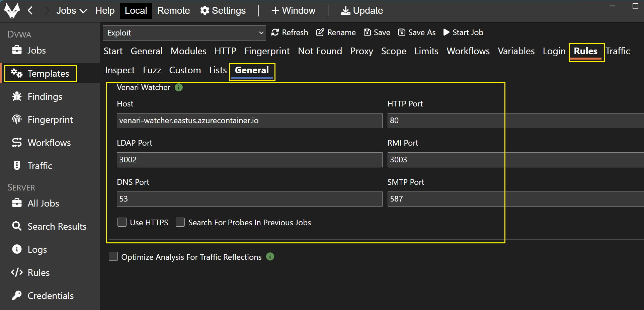This screenshot has width=644, height=310.
Task: Expand the Exploit template dropdown
Action: (184, 33)
